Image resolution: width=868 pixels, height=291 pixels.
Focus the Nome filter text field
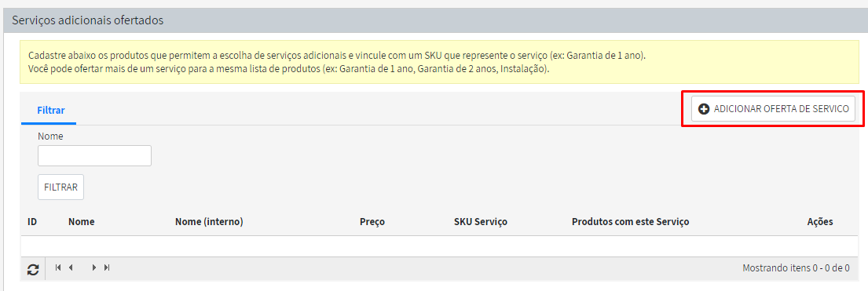(x=95, y=155)
